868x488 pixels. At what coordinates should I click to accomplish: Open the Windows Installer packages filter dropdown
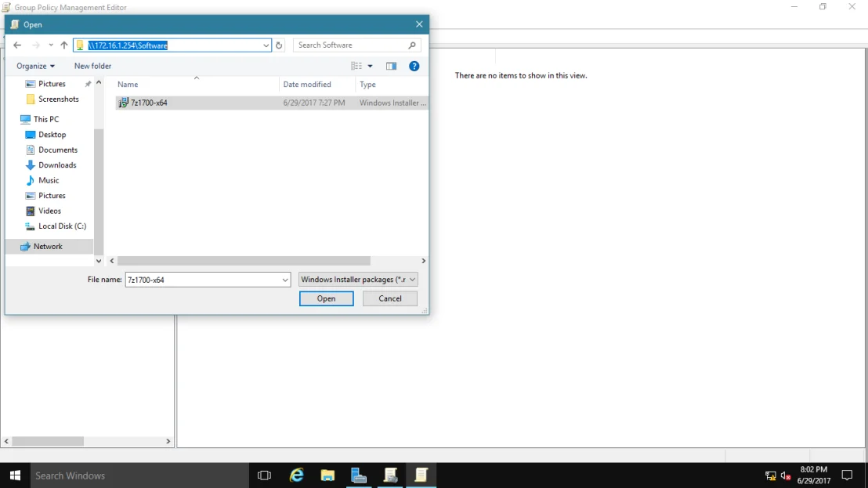[x=358, y=280]
